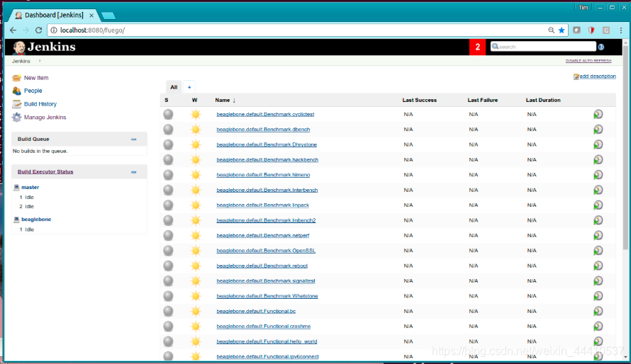Schedule a build for Benchmark.OpenSSL
The height and width of the screenshot is (364, 631).
[x=598, y=250]
